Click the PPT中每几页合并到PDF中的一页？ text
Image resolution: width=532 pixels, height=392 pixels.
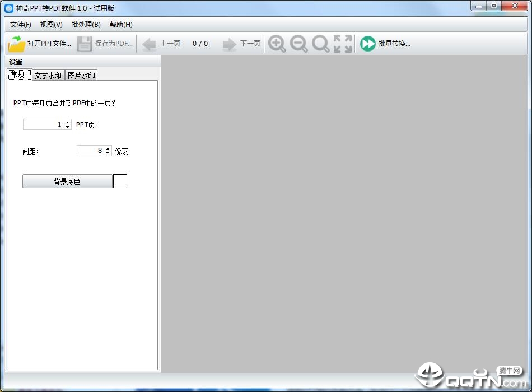point(64,103)
